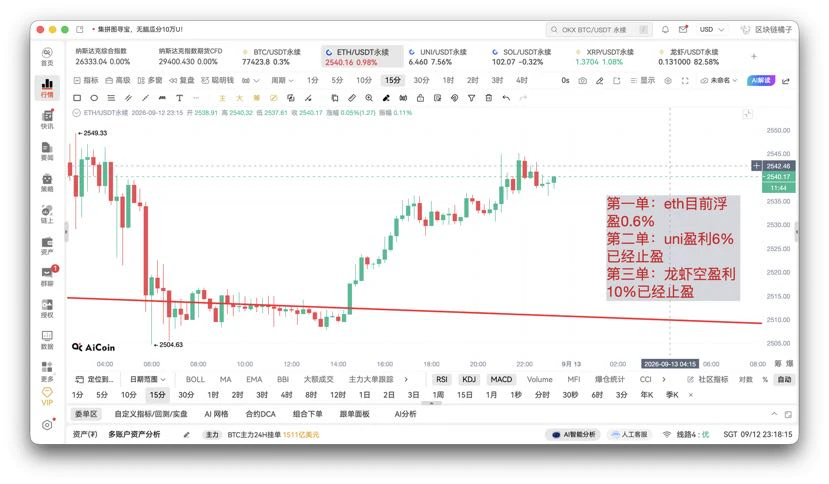Click the share arrow icon beside AI解读
The width and height of the screenshot is (829, 484).
786,81
